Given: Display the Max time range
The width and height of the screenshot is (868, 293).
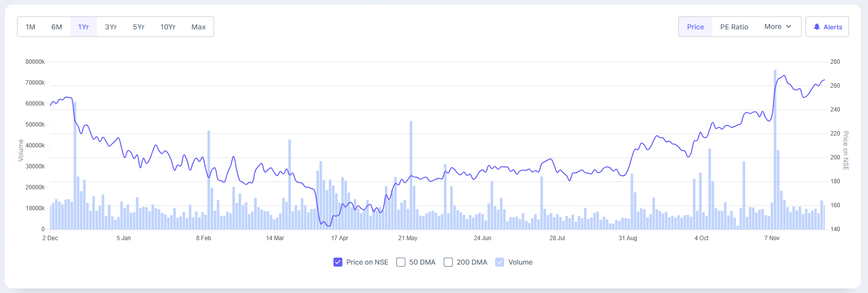Looking at the screenshot, I should (x=199, y=27).
